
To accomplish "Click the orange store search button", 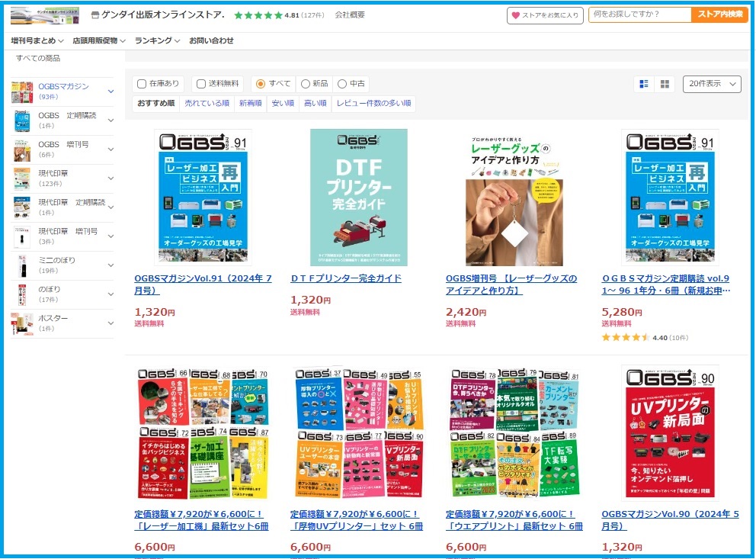I will tap(720, 14).
